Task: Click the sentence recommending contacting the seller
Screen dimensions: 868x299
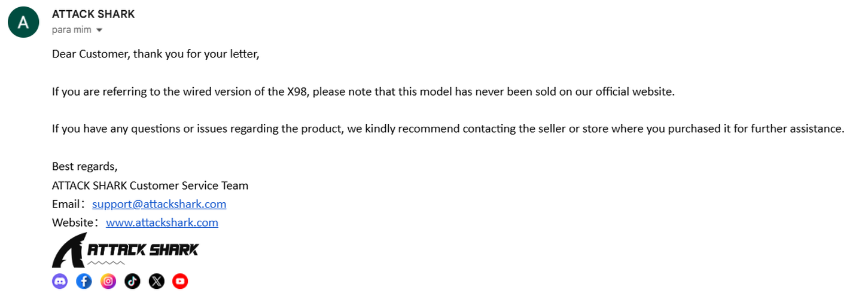Action: pos(448,129)
